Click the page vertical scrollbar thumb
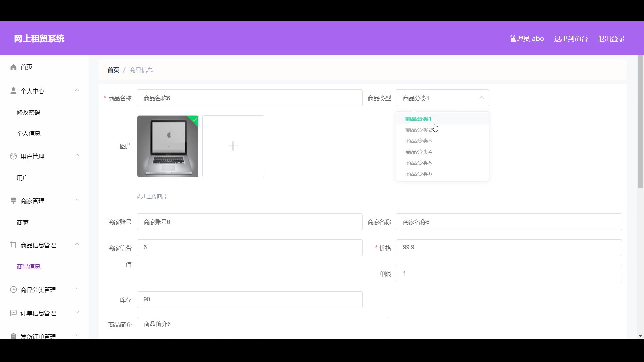Viewport: 644px width, 362px height. (640, 121)
